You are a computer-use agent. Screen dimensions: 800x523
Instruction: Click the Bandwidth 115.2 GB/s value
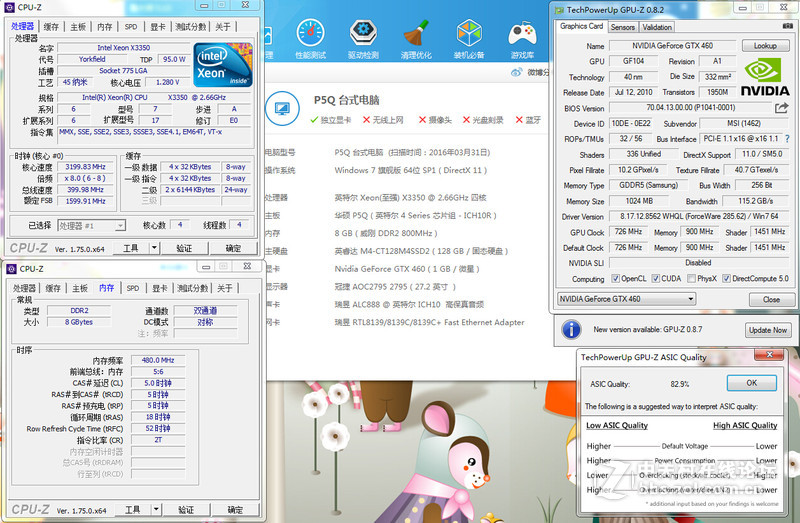click(x=756, y=201)
